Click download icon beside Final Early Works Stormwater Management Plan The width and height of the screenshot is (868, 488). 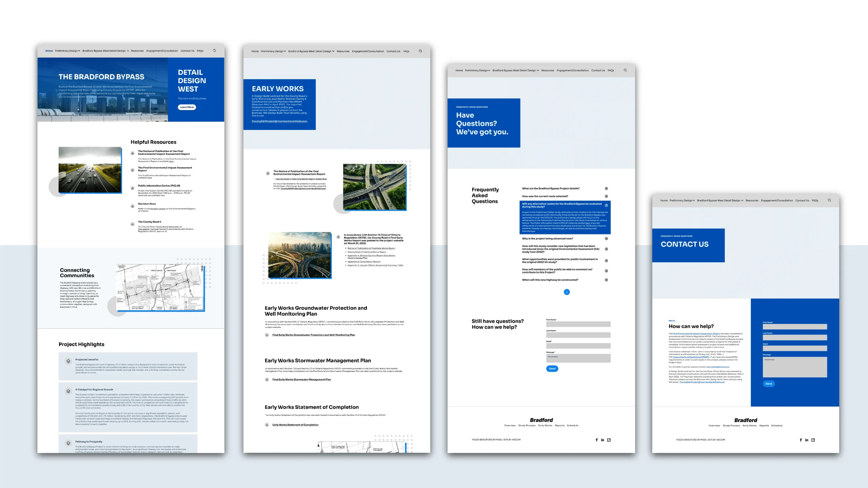click(x=267, y=380)
